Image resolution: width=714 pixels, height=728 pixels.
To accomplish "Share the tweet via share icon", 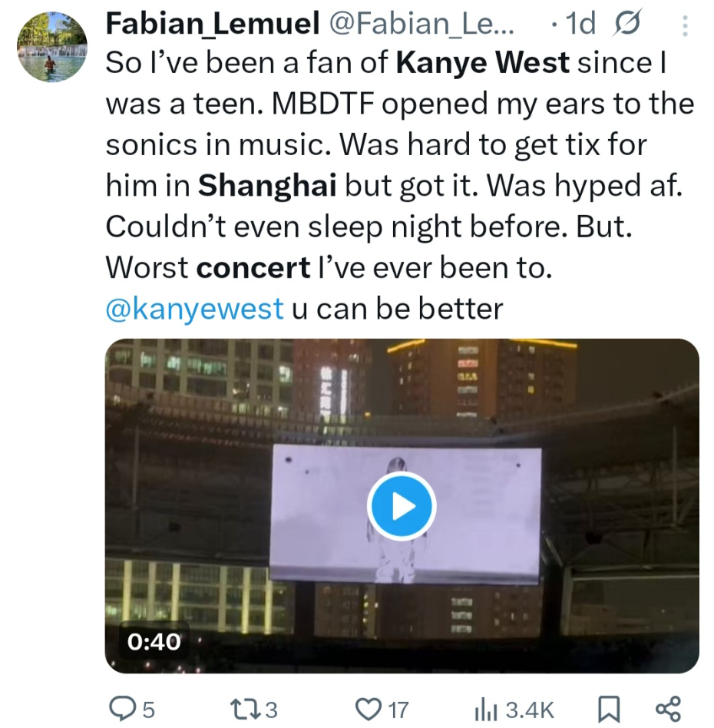I will 666,708.
